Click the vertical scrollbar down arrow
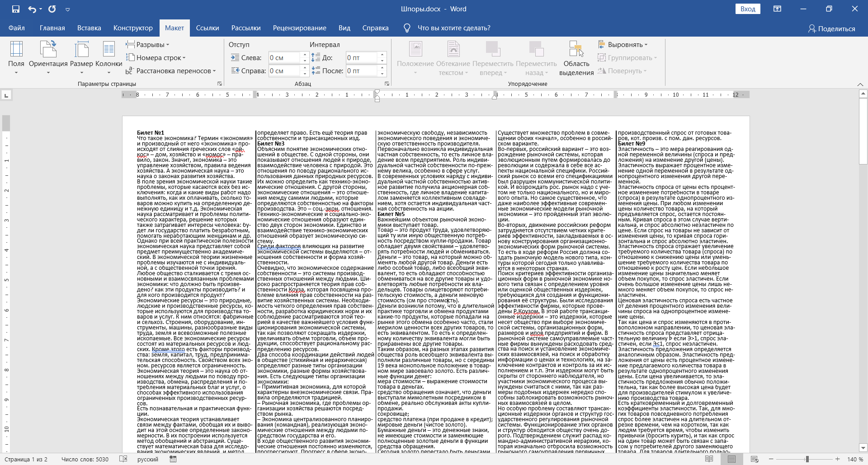 pos(863,448)
